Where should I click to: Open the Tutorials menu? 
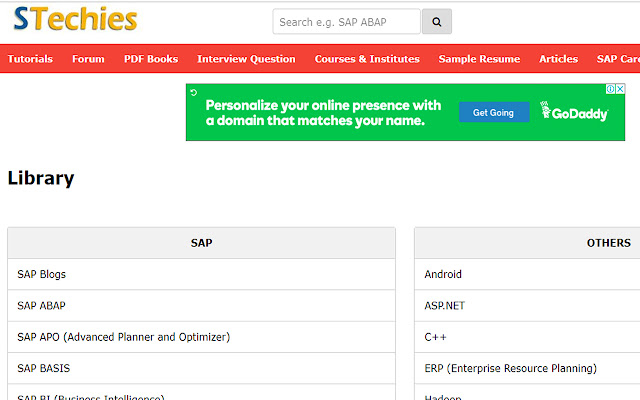tap(30, 59)
